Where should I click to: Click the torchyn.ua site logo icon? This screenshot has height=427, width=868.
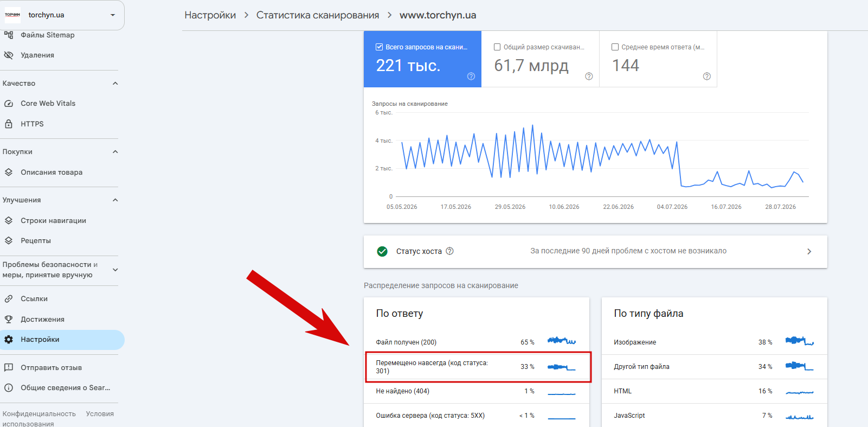tap(12, 15)
